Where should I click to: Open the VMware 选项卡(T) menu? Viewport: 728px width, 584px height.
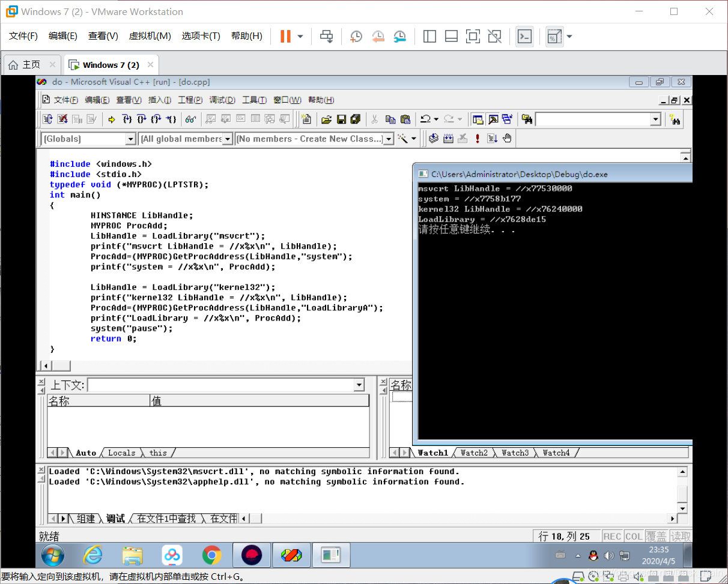(x=201, y=36)
